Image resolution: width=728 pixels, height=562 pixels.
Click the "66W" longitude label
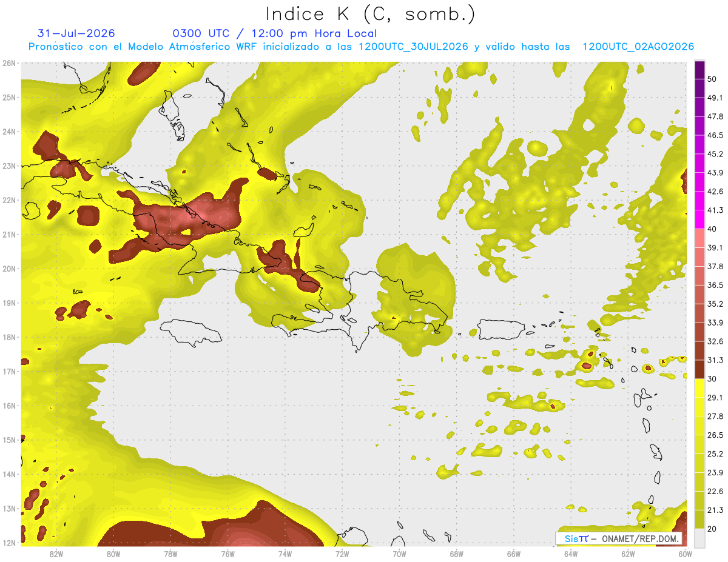[514, 554]
